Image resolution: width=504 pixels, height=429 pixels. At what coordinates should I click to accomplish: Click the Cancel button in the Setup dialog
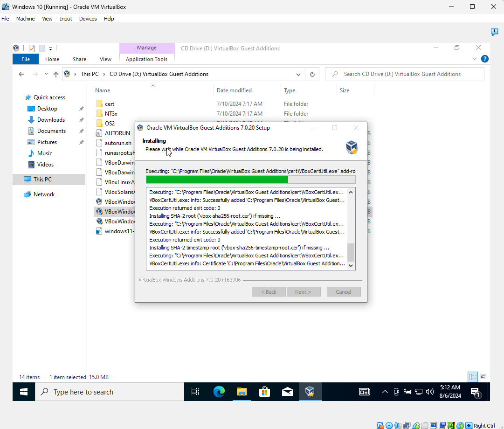coord(343,292)
